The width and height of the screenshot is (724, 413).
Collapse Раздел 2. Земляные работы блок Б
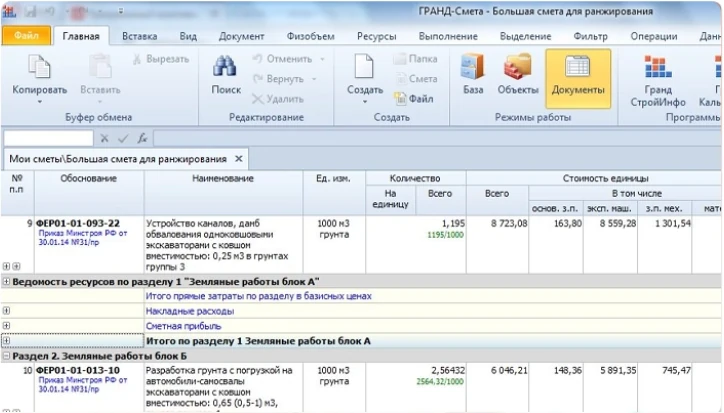pos(6,356)
